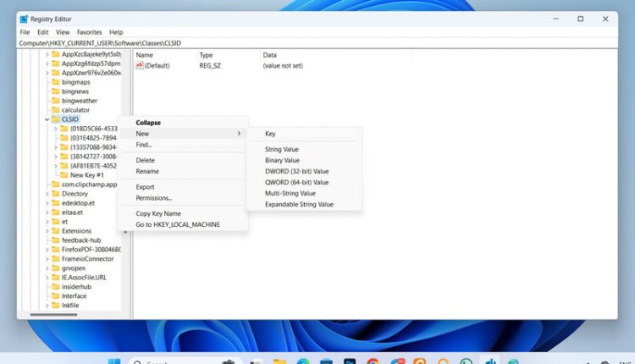This screenshot has height=364, width=635.
Task: Click the folder icon next to calculator
Action: pyautogui.click(x=56, y=110)
